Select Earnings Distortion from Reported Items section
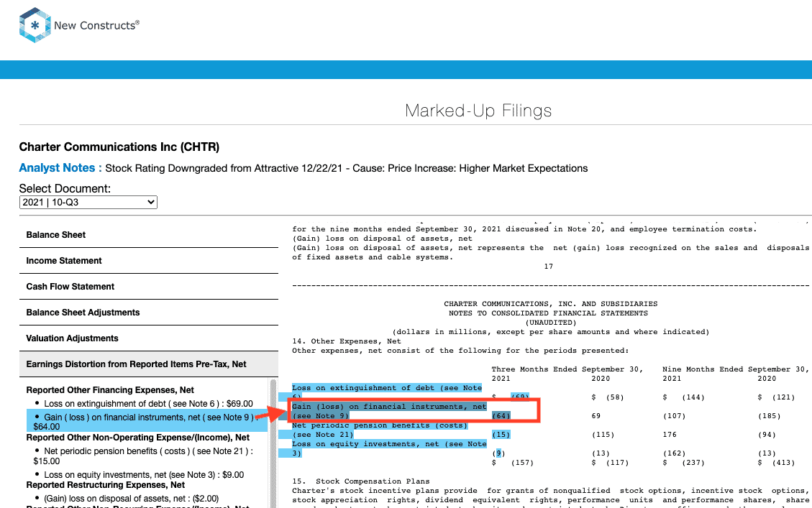The height and width of the screenshot is (508, 812). point(149,364)
